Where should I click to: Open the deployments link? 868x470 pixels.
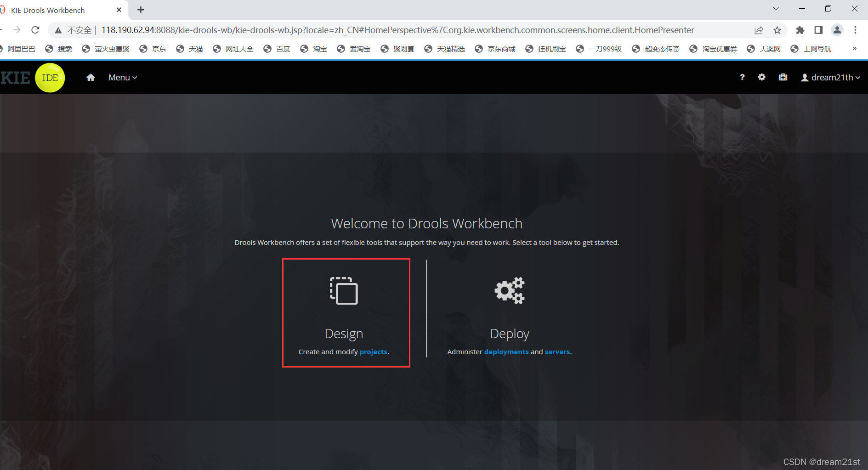pos(506,351)
